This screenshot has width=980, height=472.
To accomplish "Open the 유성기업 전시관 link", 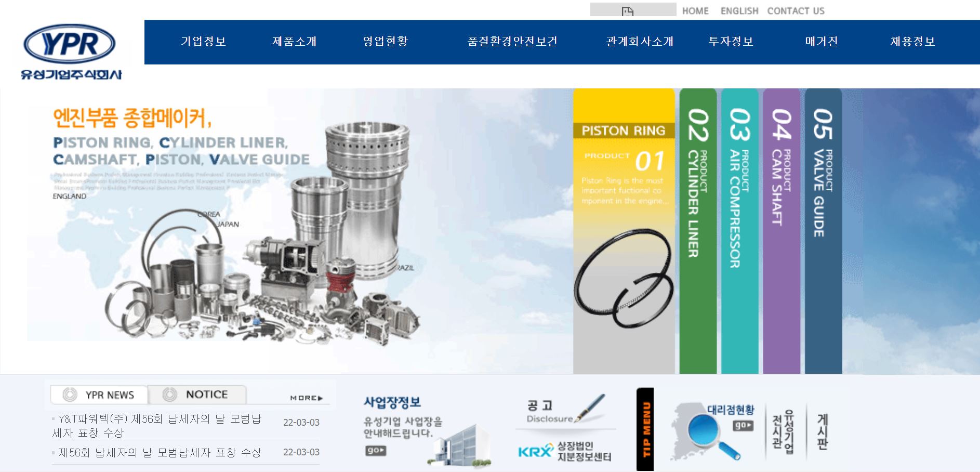I will [x=783, y=432].
